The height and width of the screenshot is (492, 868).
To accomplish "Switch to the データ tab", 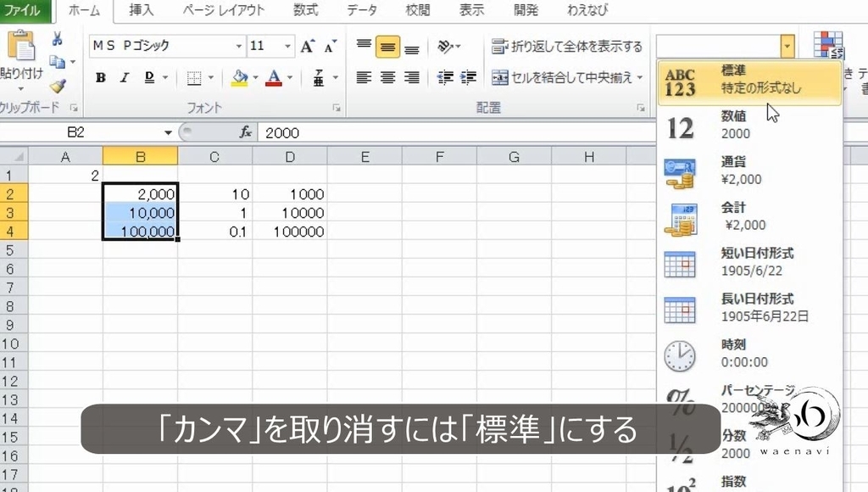I will 363,10.
